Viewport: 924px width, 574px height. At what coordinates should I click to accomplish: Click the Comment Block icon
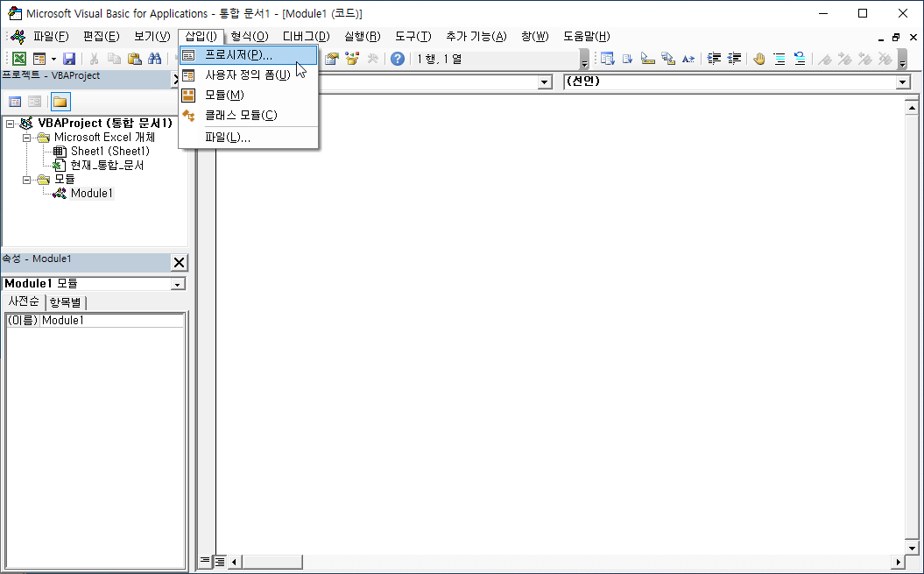[x=779, y=59]
